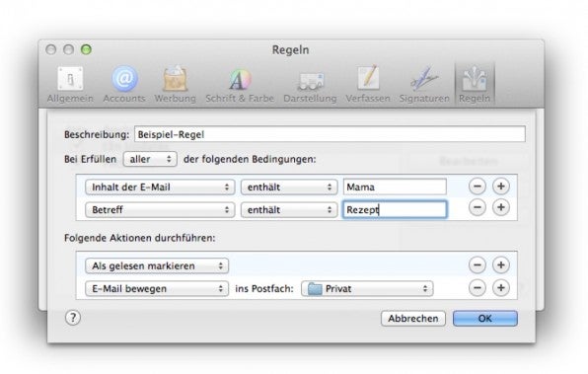Open help with the question mark button

[73, 318]
